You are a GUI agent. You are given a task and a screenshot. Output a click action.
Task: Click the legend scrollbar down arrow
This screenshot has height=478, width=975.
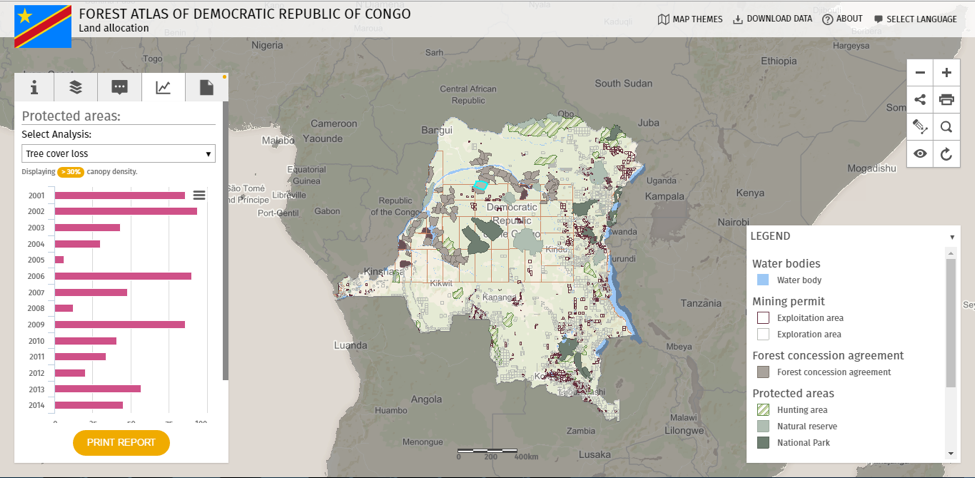coord(950,454)
